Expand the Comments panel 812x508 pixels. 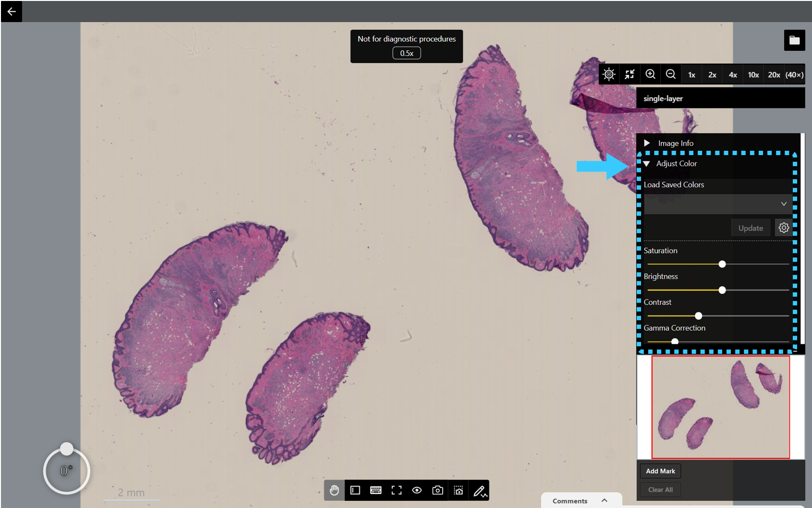pos(581,500)
